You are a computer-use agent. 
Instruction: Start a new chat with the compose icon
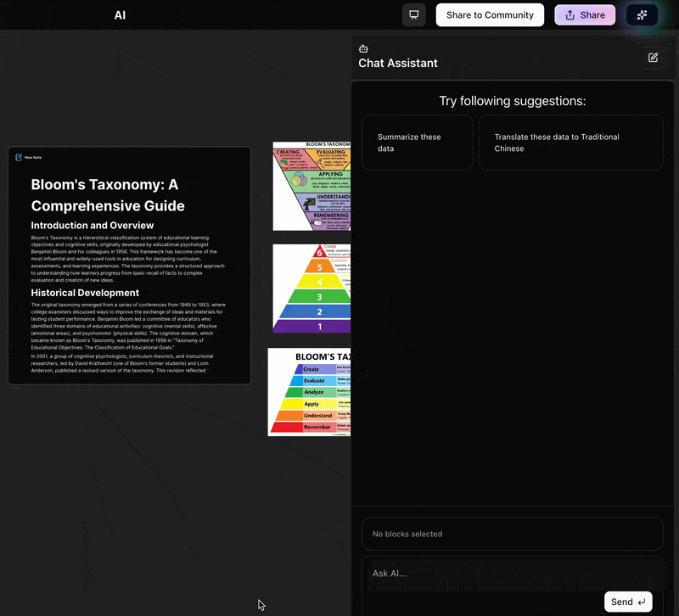point(653,57)
